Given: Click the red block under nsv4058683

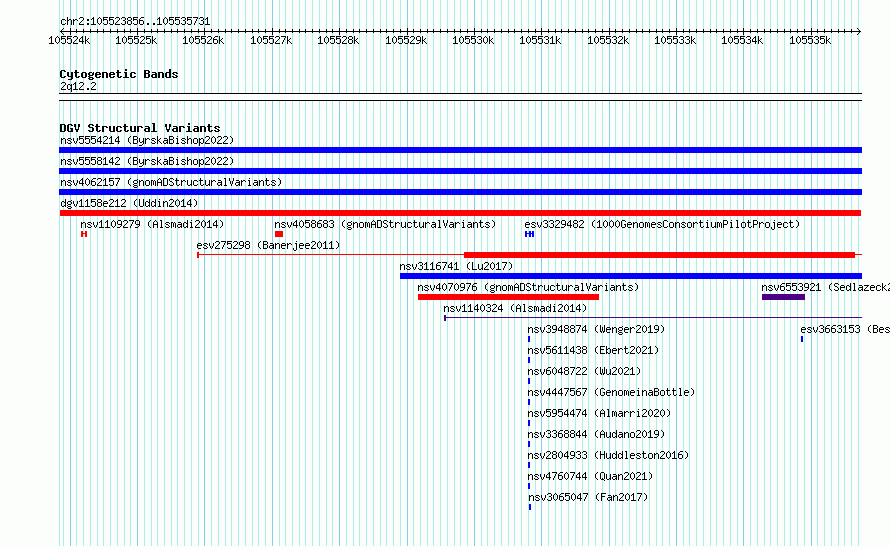Looking at the screenshot, I should (x=279, y=234).
